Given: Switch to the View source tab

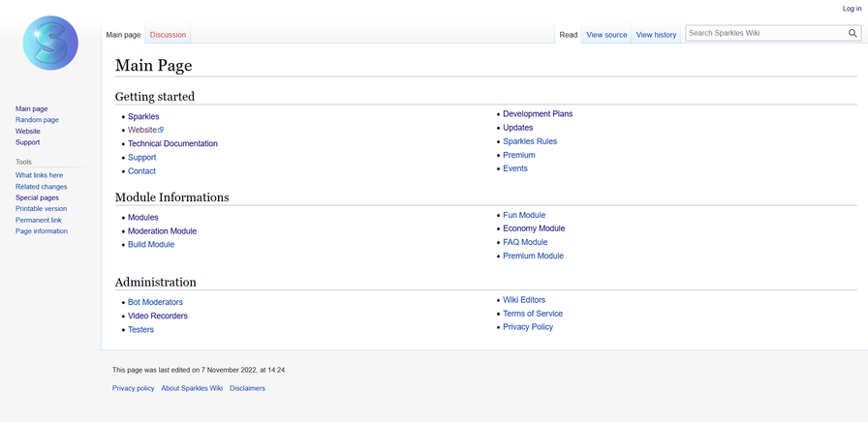Looking at the screenshot, I should (x=606, y=35).
